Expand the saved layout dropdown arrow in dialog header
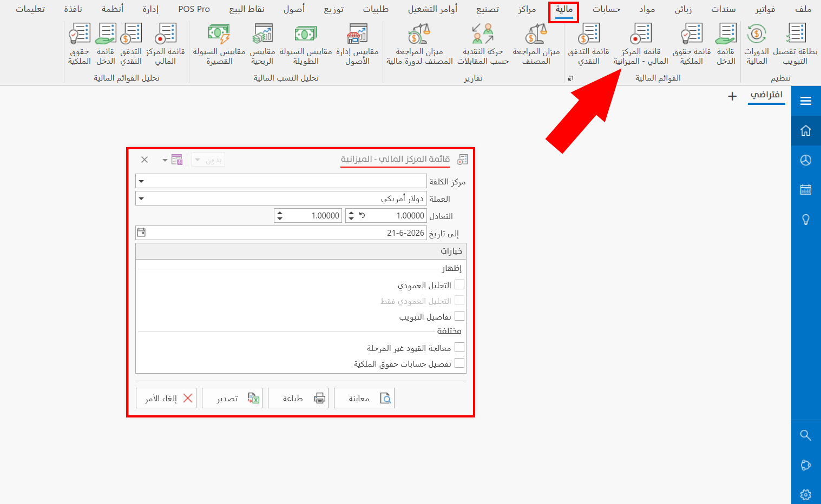821x504 pixels. pyautogui.click(x=165, y=160)
